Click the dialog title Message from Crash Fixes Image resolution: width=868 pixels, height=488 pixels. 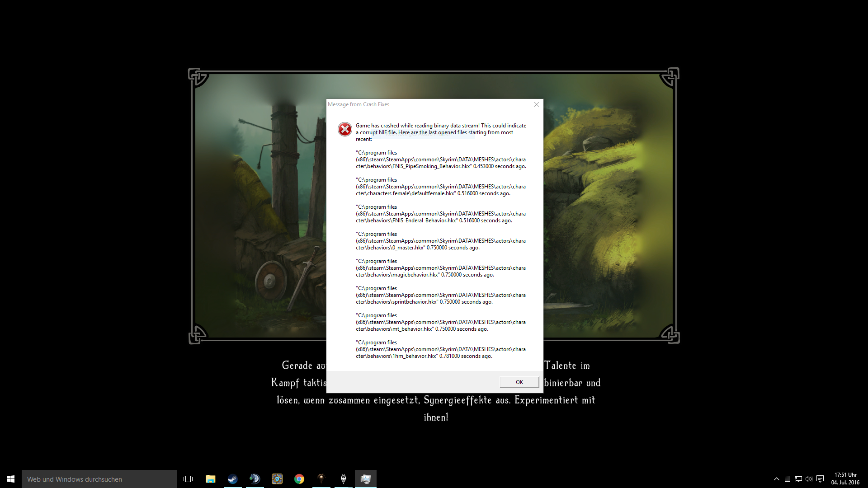359,104
